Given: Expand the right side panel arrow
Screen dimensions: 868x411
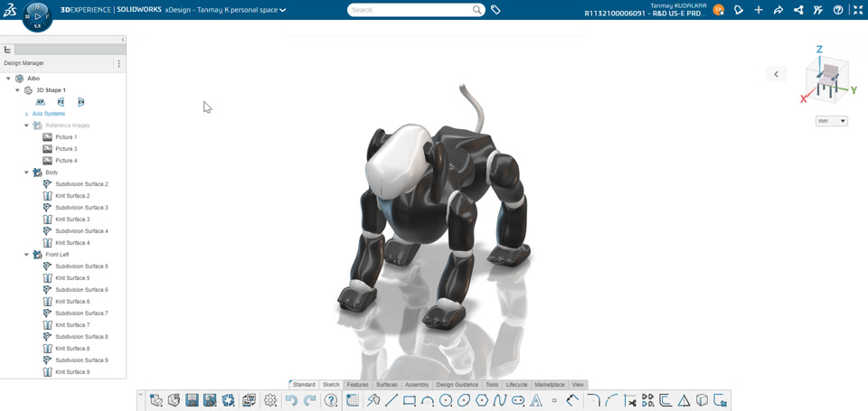Looking at the screenshot, I should [776, 74].
